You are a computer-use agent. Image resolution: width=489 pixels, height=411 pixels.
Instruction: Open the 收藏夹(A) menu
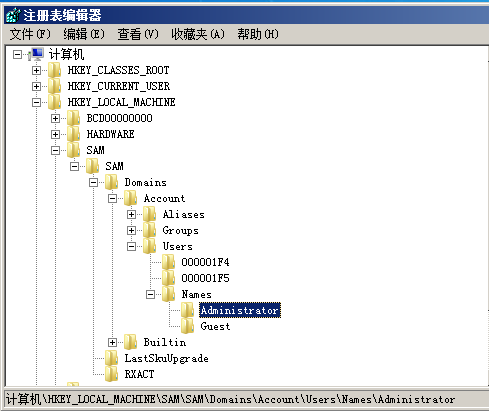[198, 34]
